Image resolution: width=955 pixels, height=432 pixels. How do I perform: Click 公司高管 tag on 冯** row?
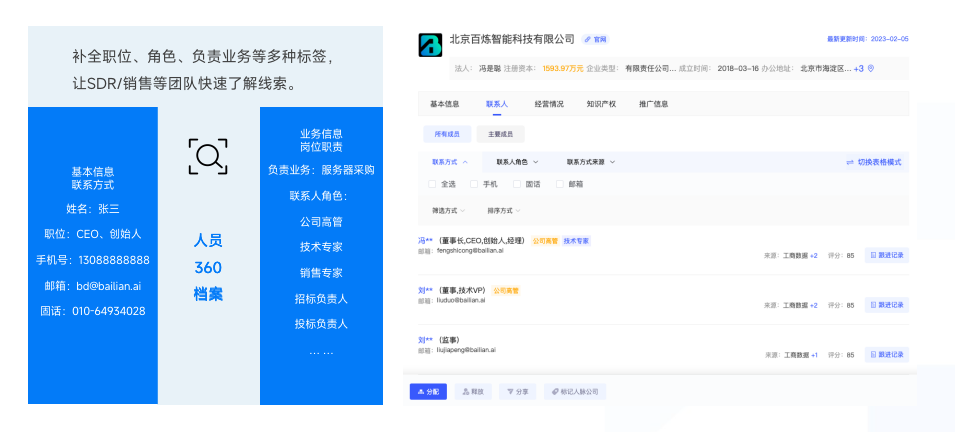(545, 241)
